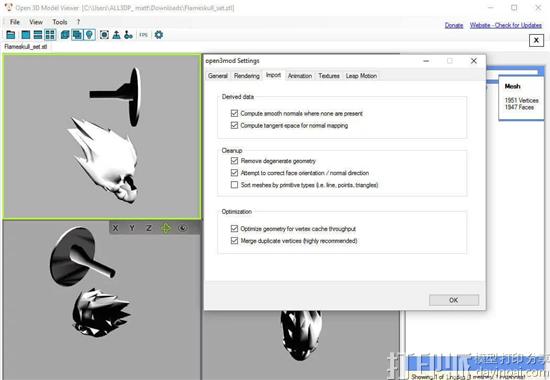Select the green orbit camera mode icon

166,228
